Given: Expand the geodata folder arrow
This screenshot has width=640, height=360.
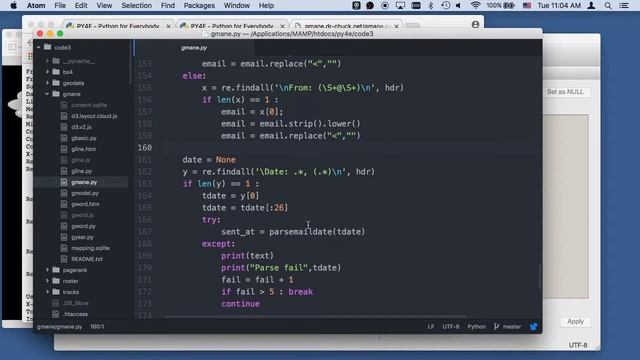Looking at the screenshot, I should pos(47,83).
